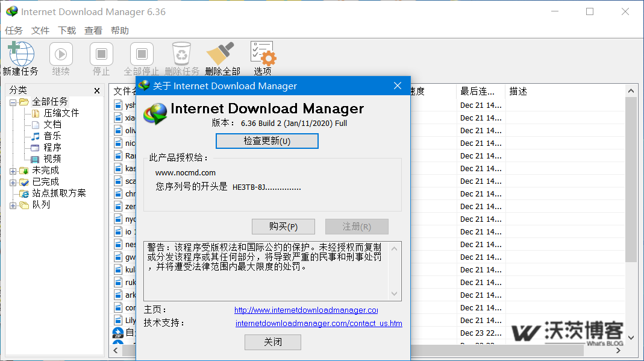Select file row starting with 'zer'
Screen dimensions: 644x361
125,206
